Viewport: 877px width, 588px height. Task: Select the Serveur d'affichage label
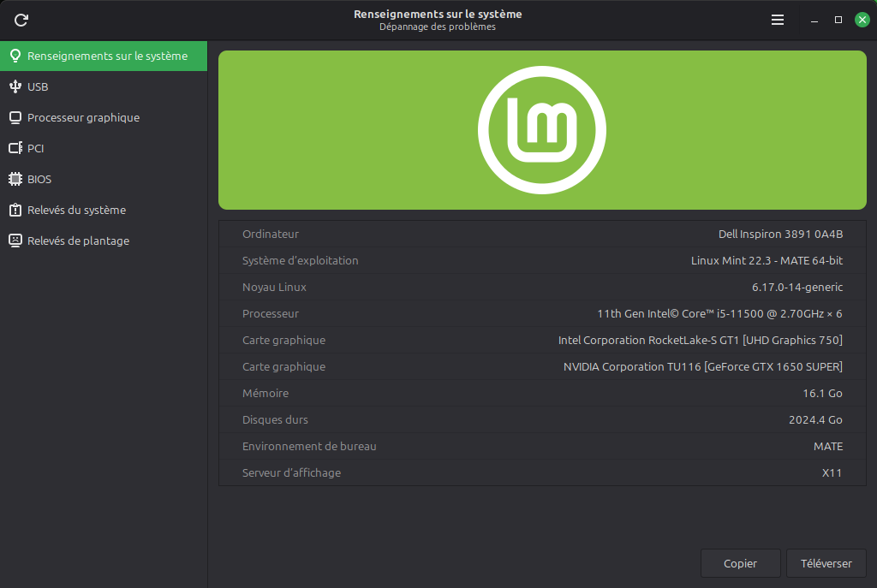coord(291,472)
